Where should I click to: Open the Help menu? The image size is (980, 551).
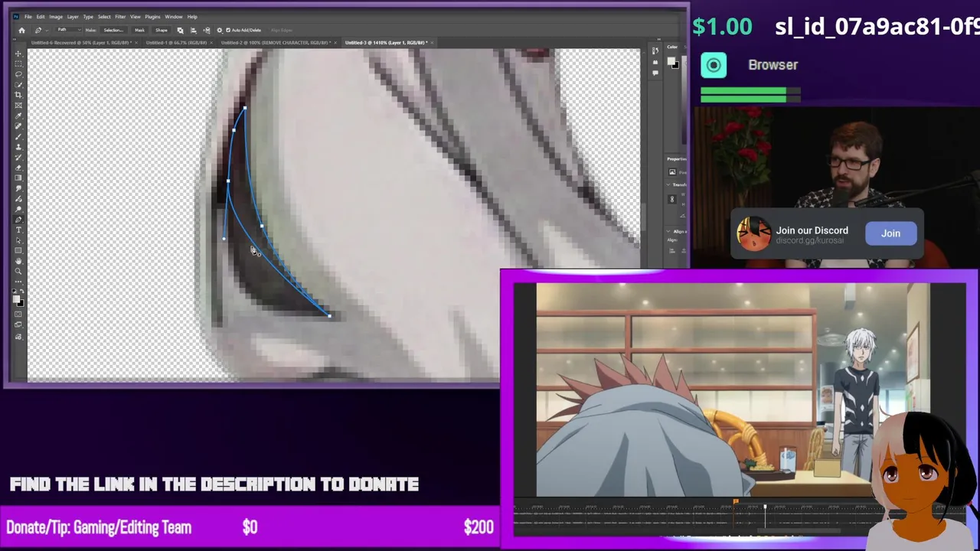pos(192,17)
